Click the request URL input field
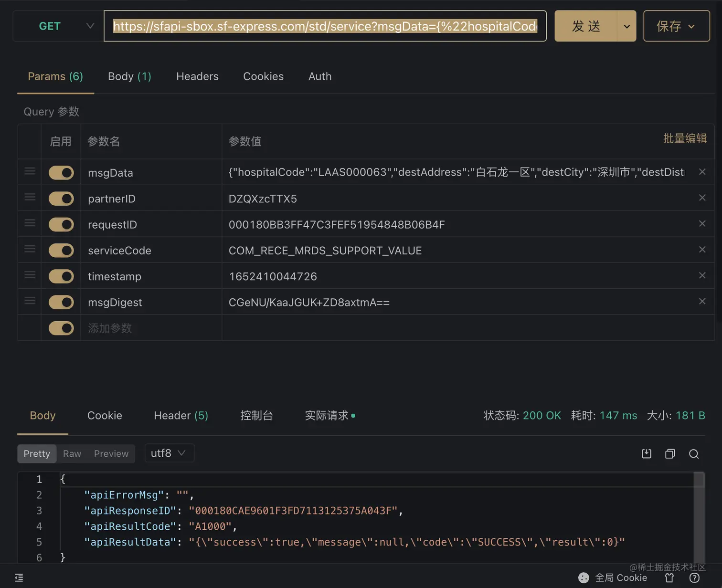The image size is (722, 588). (325, 26)
